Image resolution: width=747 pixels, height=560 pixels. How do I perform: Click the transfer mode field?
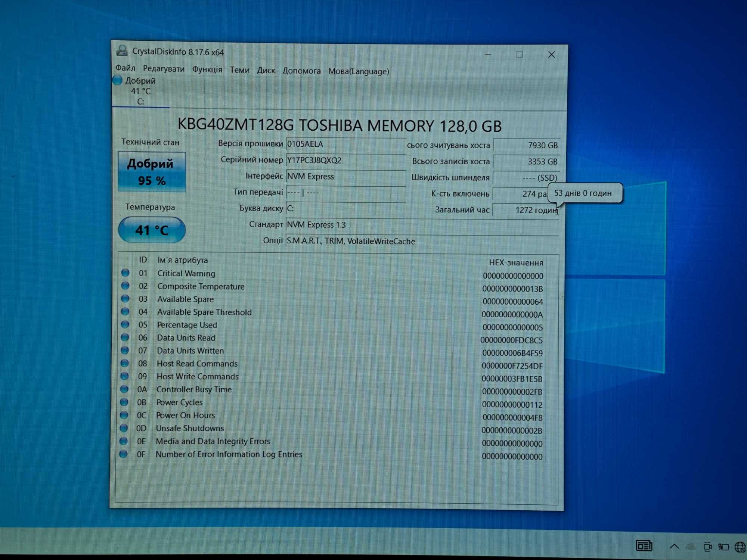coord(346,193)
